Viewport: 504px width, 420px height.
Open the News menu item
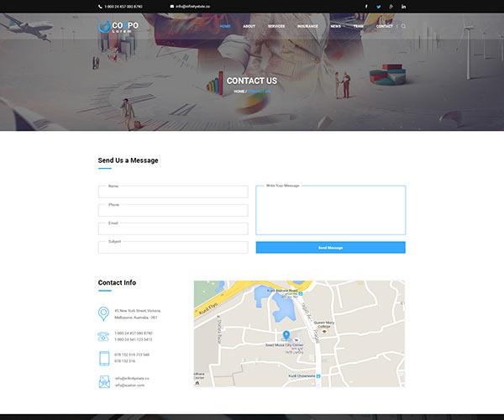335,26
